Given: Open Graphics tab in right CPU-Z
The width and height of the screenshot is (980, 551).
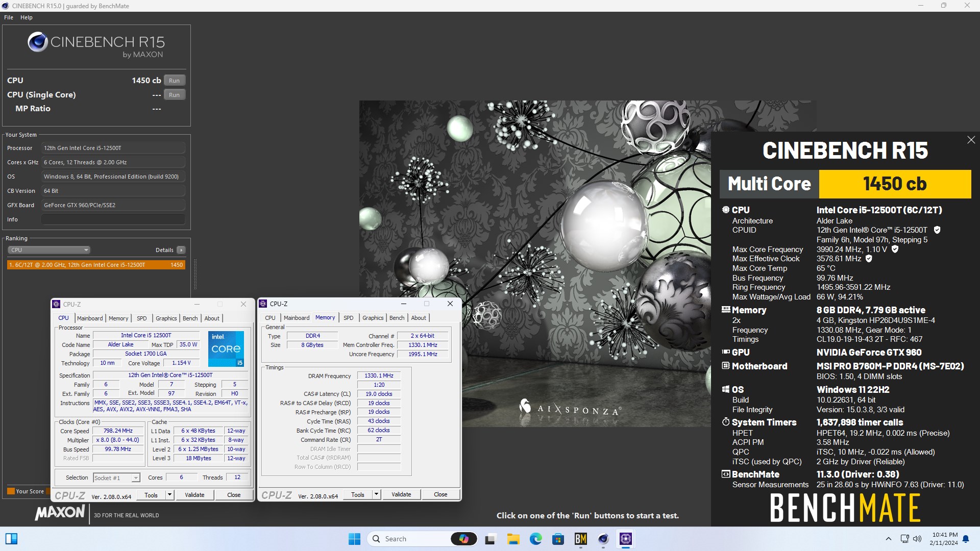Looking at the screenshot, I should pyautogui.click(x=373, y=318).
